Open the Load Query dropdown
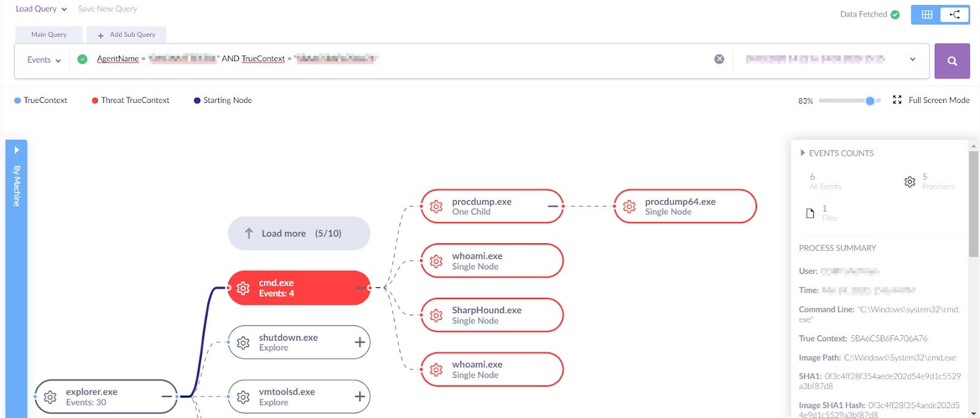 (41, 9)
